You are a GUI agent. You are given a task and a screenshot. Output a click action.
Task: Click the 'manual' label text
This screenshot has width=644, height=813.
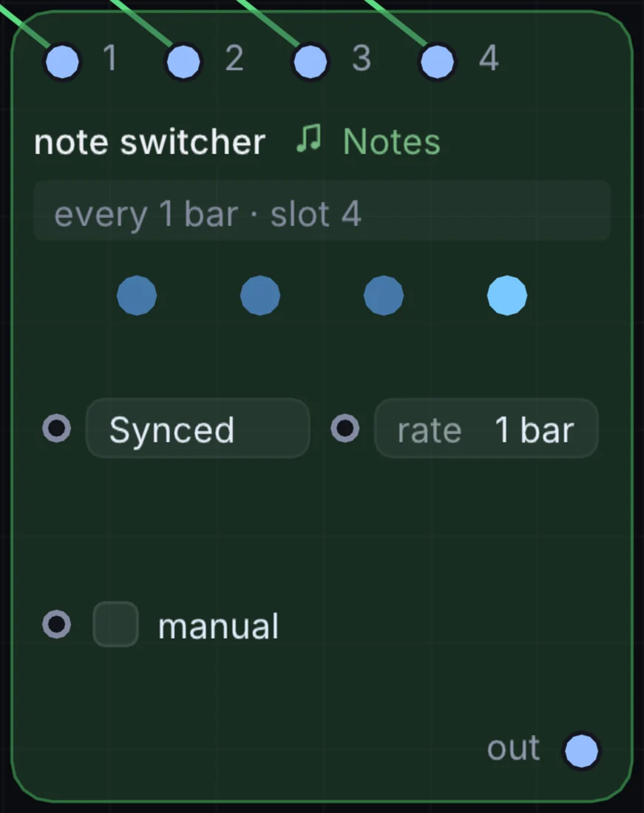coord(218,626)
